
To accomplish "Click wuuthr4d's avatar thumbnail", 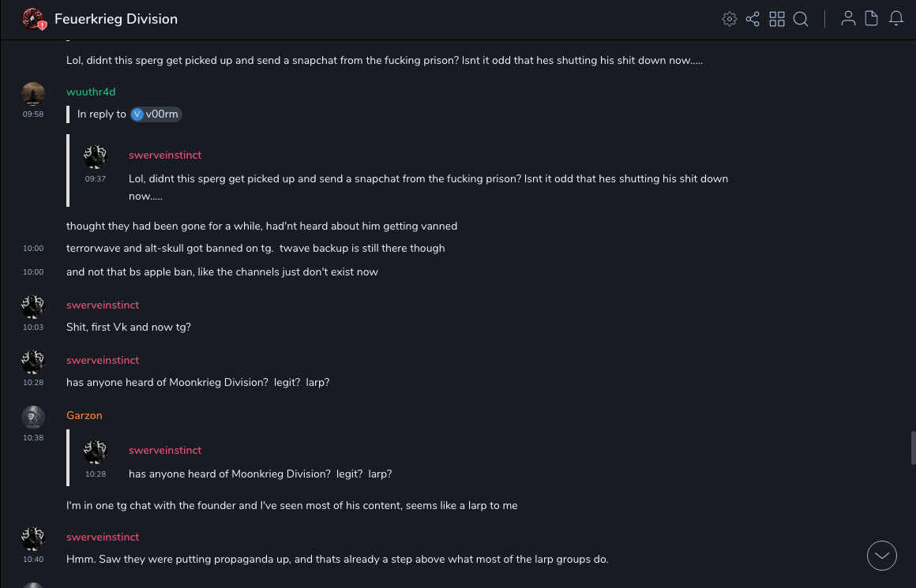I will (33, 94).
